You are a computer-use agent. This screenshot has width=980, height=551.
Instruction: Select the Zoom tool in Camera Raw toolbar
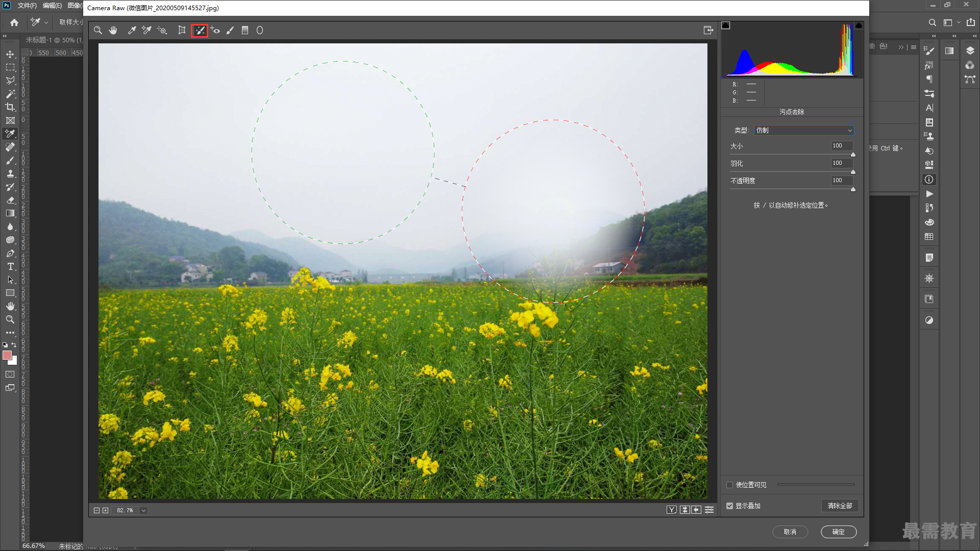coord(98,31)
